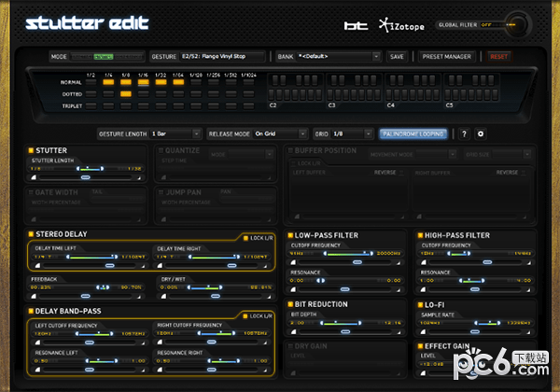Viewport: 560px width, 392px height.
Task: Toggle the Low-Pass Filter module
Action: coord(290,235)
